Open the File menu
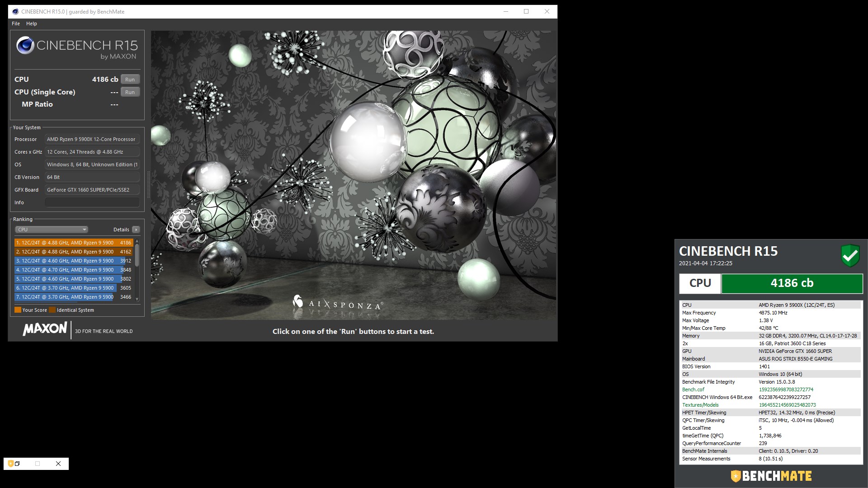This screenshot has height=488, width=868. [x=16, y=23]
